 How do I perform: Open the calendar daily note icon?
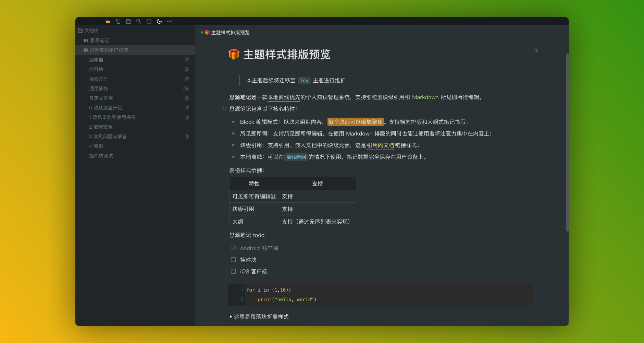click(128, 21)
